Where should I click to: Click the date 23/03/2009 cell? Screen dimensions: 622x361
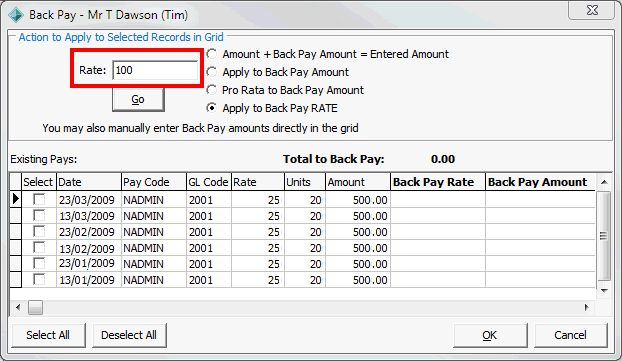[89, 200]
